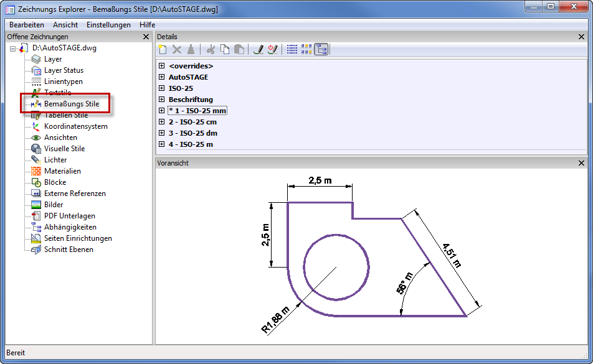Expand the <overrides> style entry
This screenshot has width=593, height=364.
click(162, 66)
